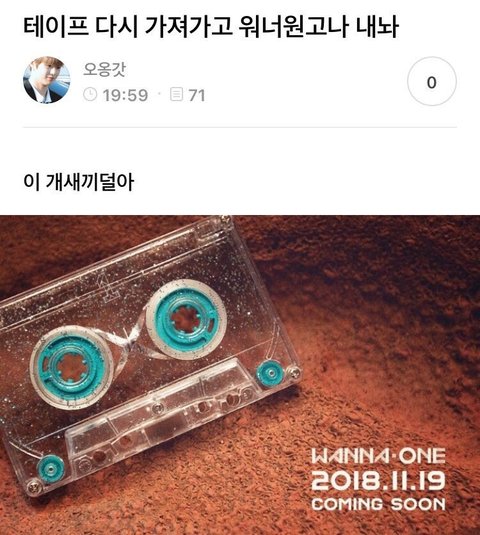This screenshot has height=535, width=480.
Task: Tap the circular 0 counter button
Action: click(432, 81)
